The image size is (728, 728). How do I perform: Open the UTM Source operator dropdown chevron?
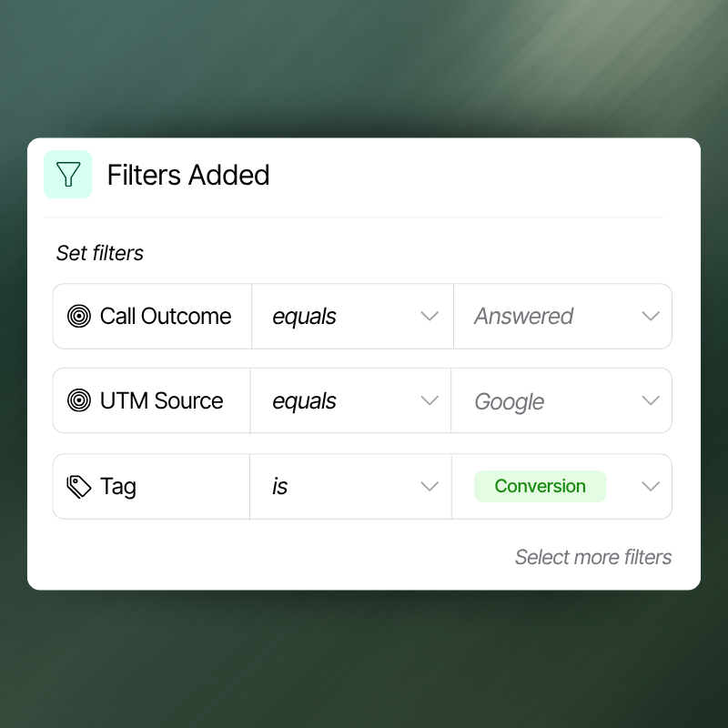(x=430, y=401)
